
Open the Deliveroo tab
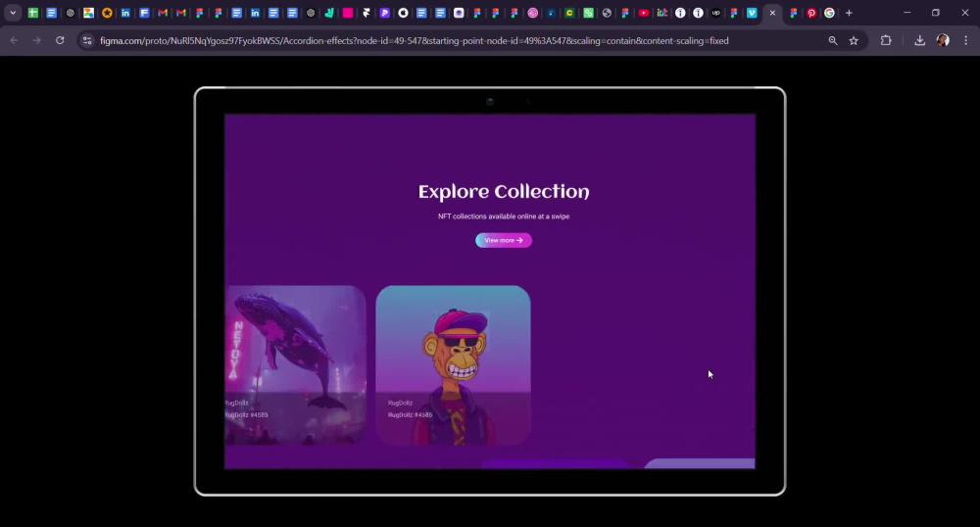328,13
